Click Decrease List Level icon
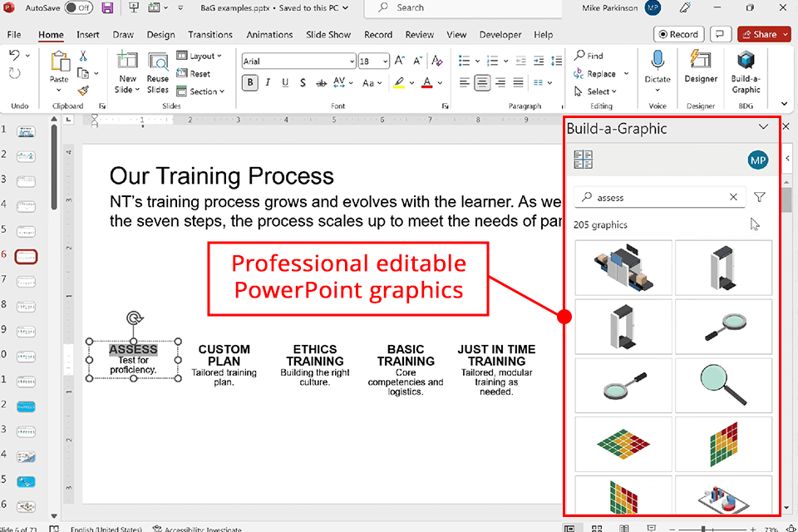The image size is (798, 532). click(x=520, y=61)
